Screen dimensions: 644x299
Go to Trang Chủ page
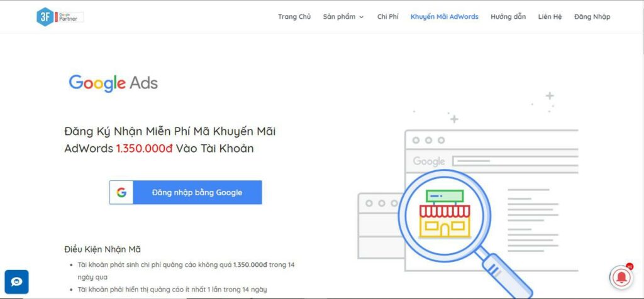click(294, 17)
